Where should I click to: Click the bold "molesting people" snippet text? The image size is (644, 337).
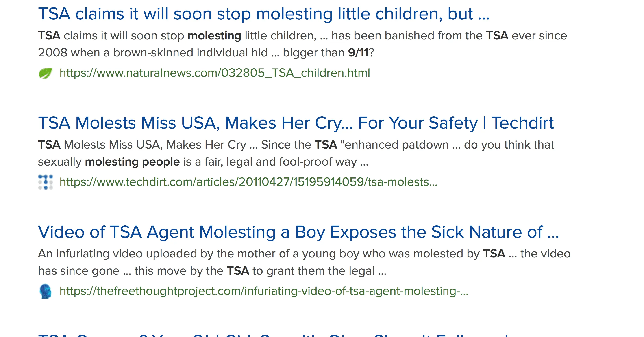132,162
